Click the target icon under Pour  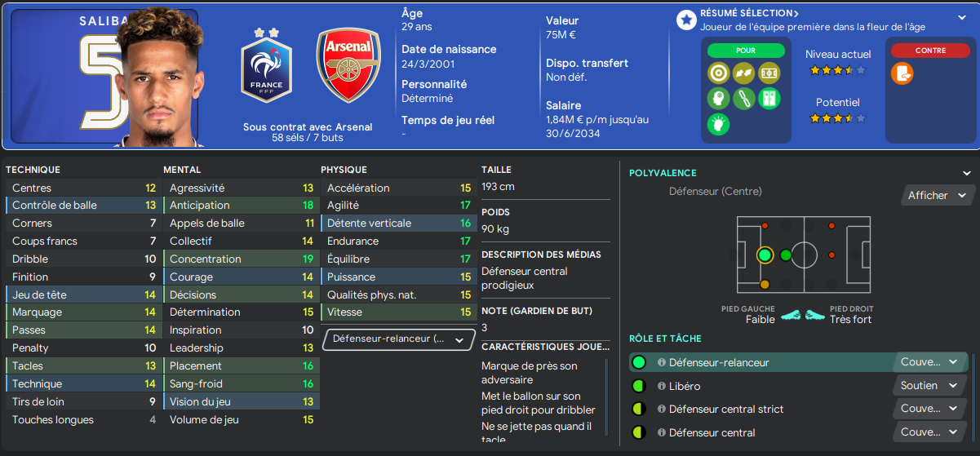pos(718,73)
